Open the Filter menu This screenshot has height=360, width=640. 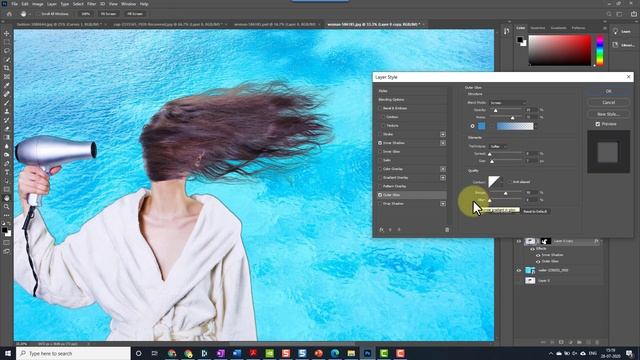click(91, 4)
